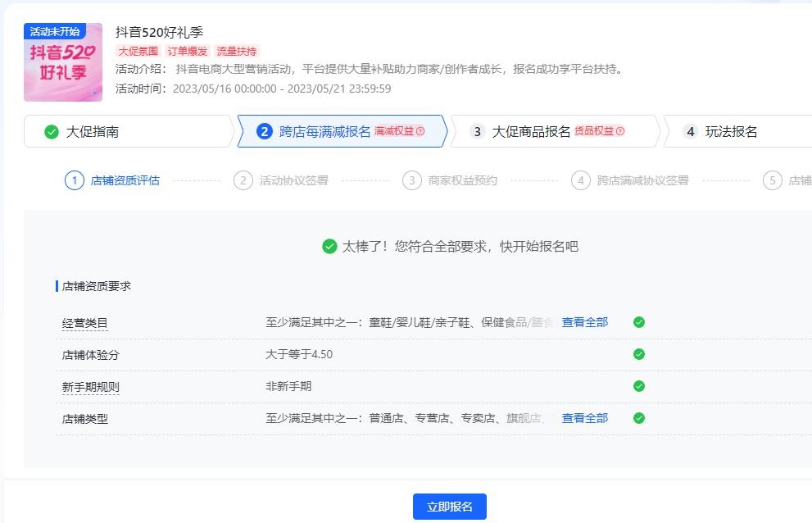This screenshot has height=523, width=812.
Task: Click the 抖音520好礼季 title text
Action: click(x=160, y=32)
